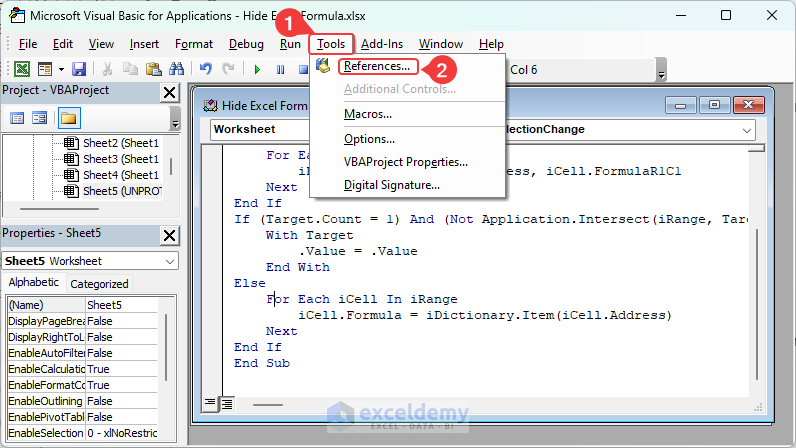Viewport: 796px width, 448px height.
Task: Open the Worksheet object combo box
Action: tap(260, 129)
